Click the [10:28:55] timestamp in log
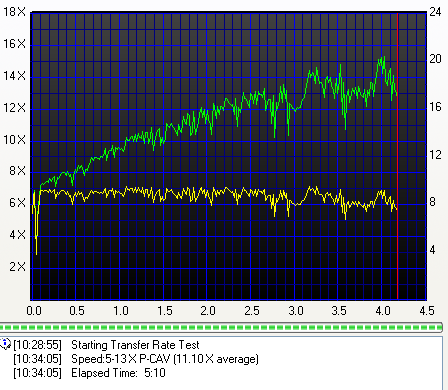The width and height of the screenshot is (448, 390). click(37, 345)
